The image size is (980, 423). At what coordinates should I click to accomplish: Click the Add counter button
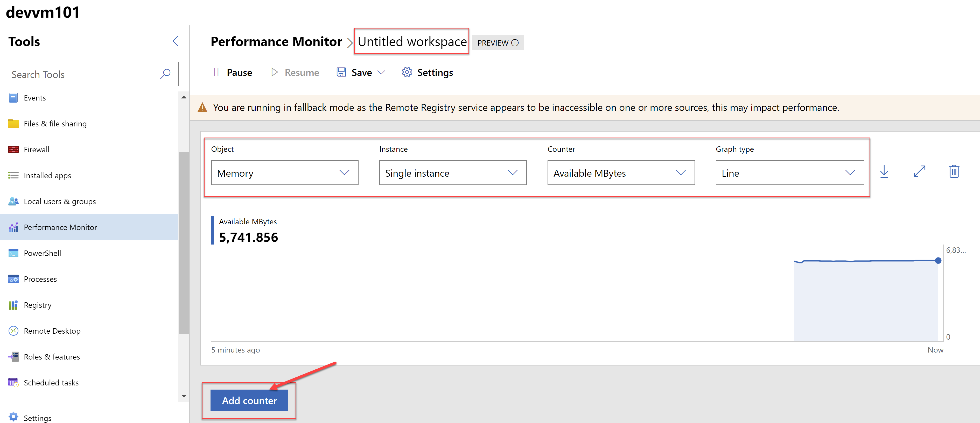click(249, 400)
